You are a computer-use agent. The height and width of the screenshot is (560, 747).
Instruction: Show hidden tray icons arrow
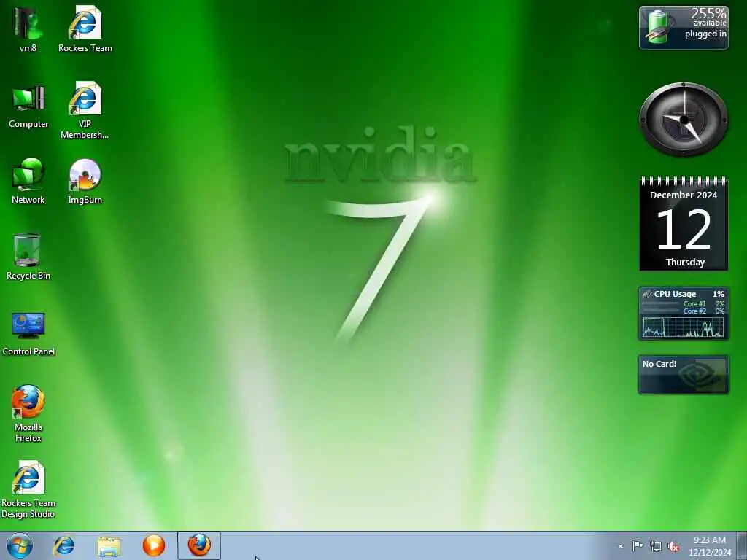click(620, 546)
